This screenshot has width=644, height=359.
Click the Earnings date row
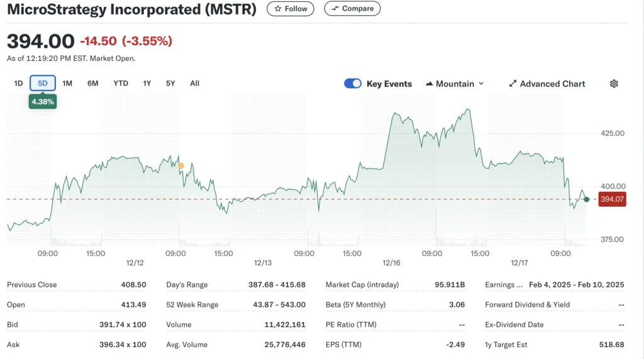[554, 285]
